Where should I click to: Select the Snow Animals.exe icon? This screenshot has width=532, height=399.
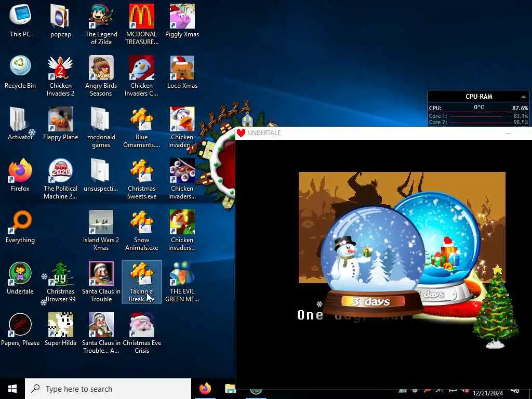tap(141, 231)
